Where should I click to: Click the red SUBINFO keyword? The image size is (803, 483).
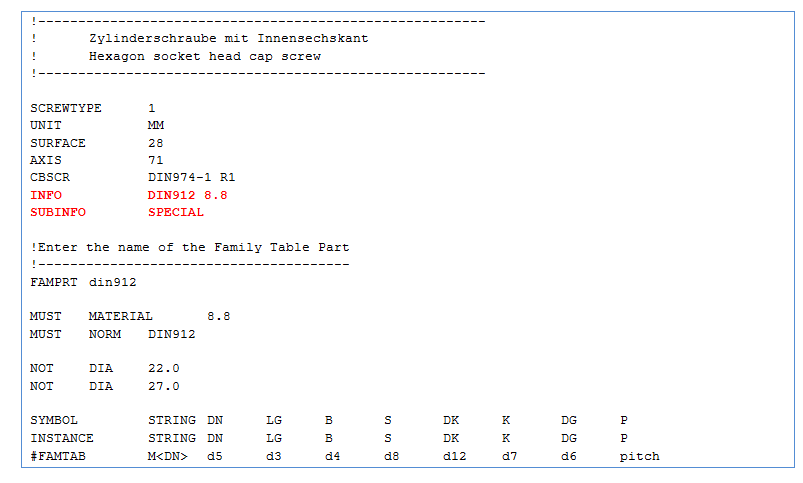(58, 212)
